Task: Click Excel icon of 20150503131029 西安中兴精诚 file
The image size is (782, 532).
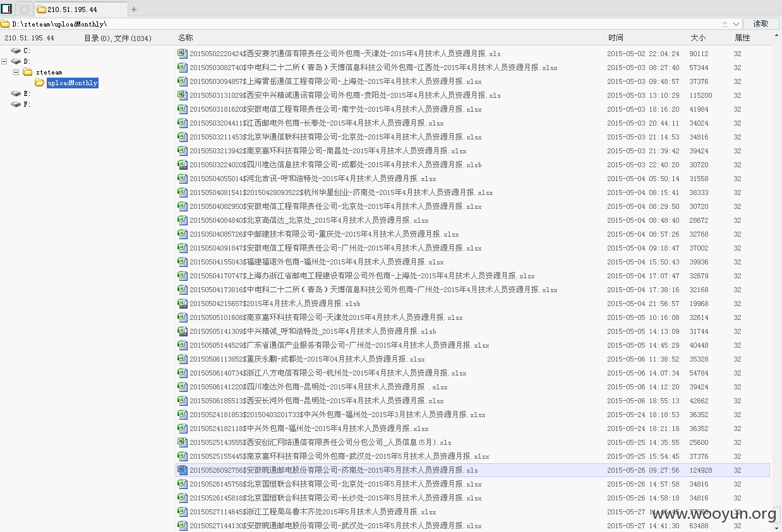Action: tap(183, 95)
